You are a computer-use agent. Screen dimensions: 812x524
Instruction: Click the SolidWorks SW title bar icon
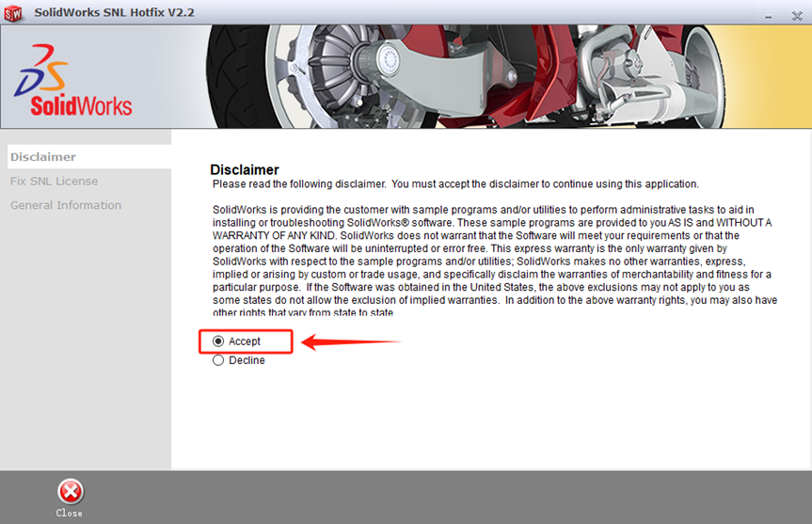pyautogui.click(x=13, y=13)
